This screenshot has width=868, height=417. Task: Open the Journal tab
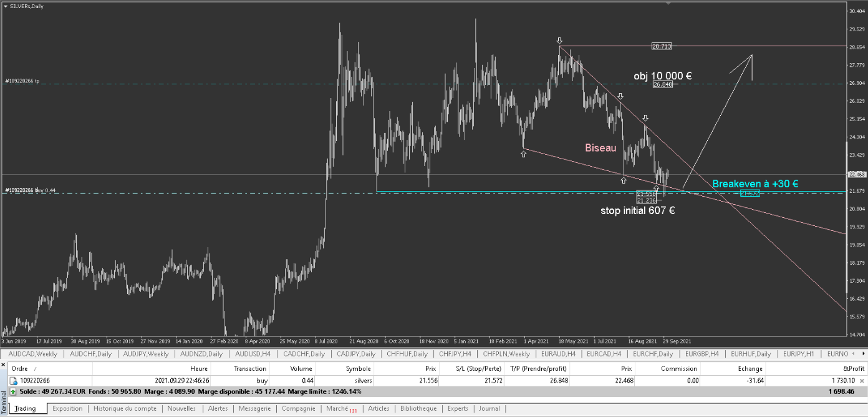[489, 408]
